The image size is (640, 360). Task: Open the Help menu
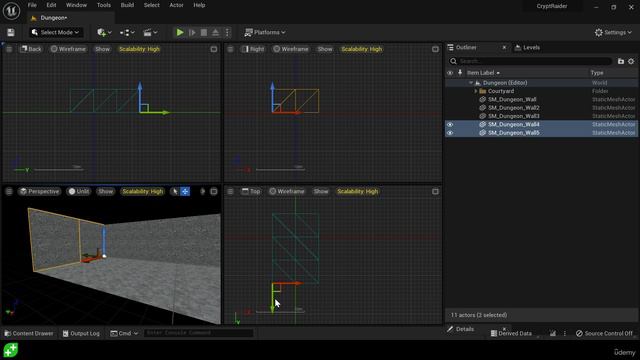coord(199,5)
